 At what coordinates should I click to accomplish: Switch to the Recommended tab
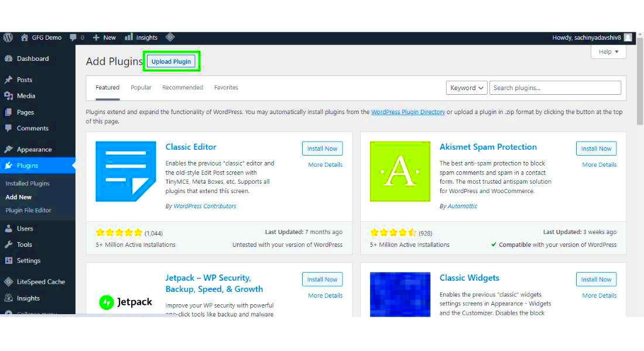(x=183, y=87)
